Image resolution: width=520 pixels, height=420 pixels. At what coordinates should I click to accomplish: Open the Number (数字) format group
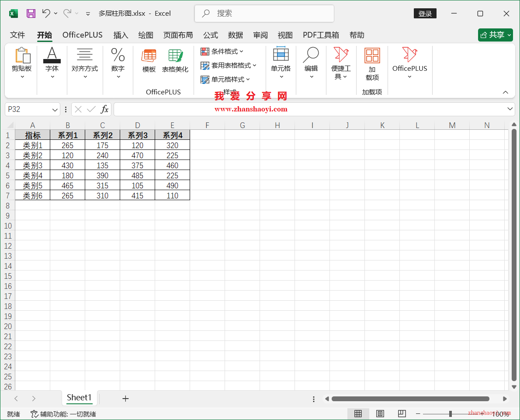click(118, 63)
